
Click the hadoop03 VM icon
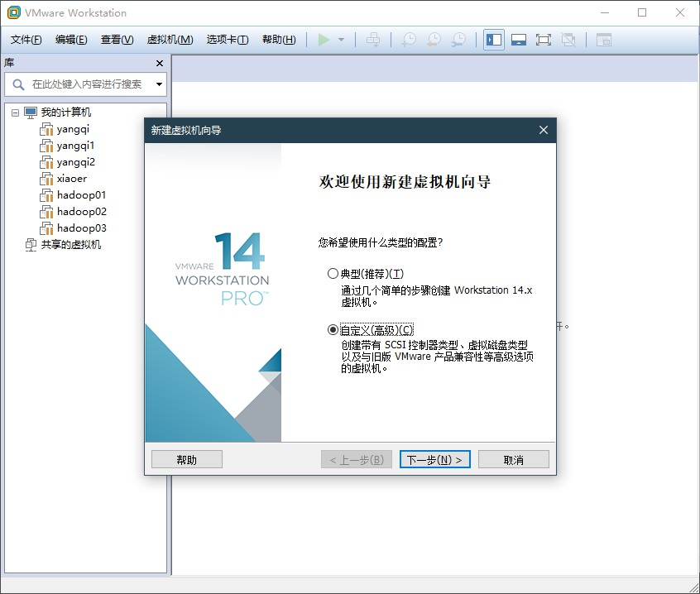[x=46, y=228]
